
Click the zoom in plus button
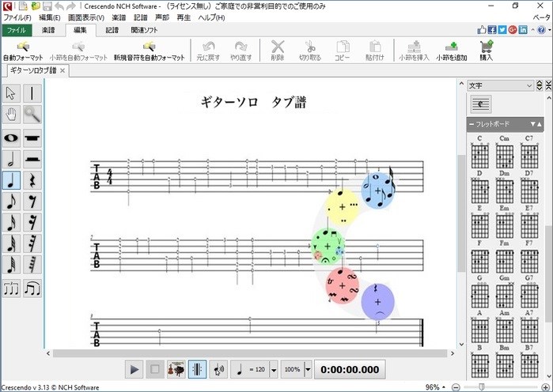[x=545, y=387]
